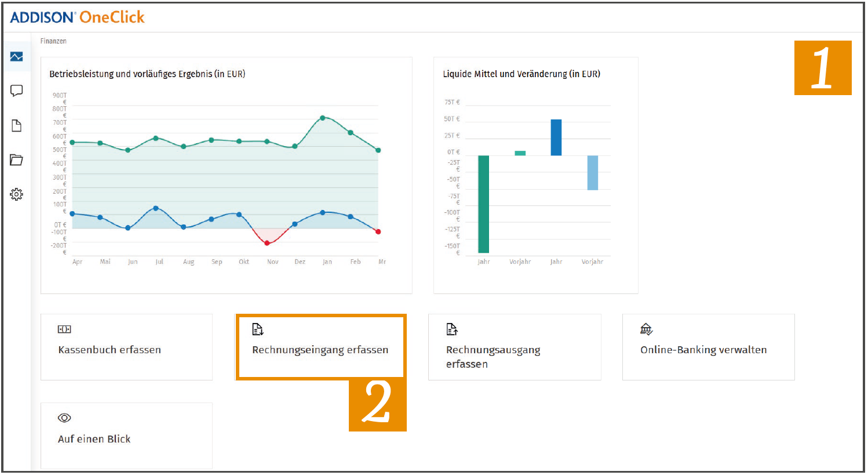Open the Auf einen Blick tile
This screenshot has width=868, height=475.
[127, 436]
